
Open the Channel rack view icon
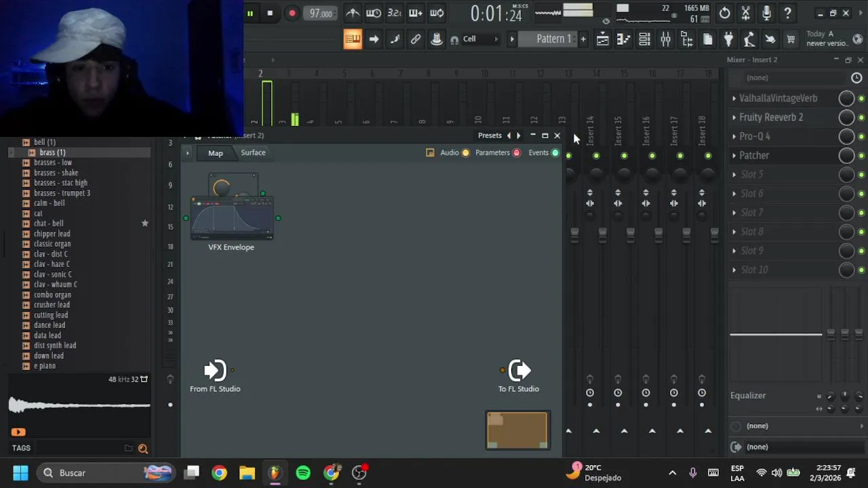(x=644, y=39)
